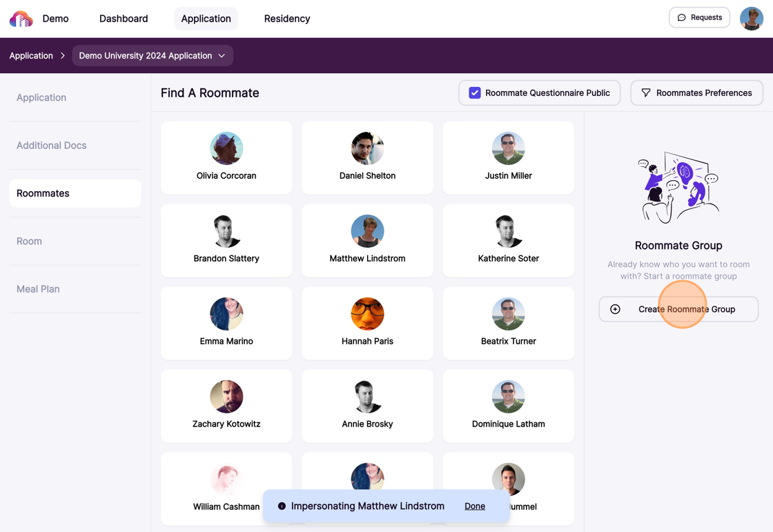
Task: Open the Requests button
Action: pyautogui.click(x=699, y=18)
